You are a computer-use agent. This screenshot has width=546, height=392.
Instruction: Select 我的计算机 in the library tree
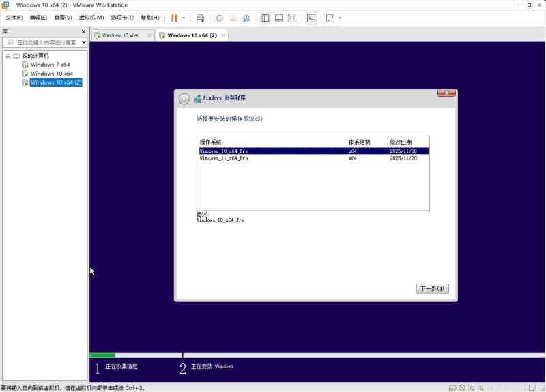(35, 56)
